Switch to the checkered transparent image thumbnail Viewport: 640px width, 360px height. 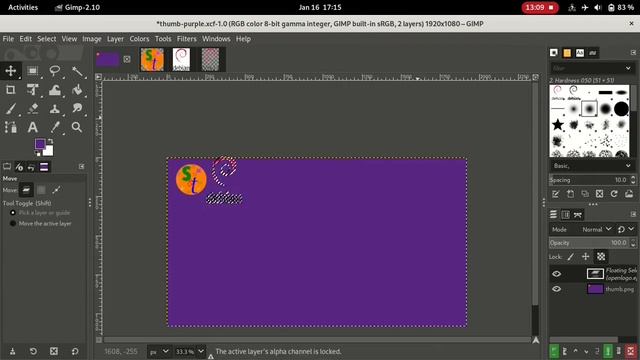coord(210,60)
